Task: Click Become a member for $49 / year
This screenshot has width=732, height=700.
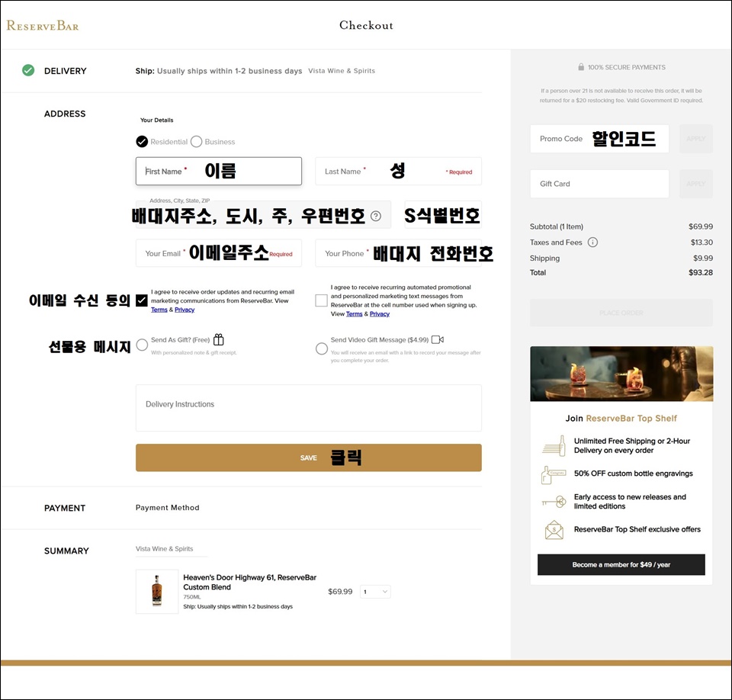Action: click(621, 564)
